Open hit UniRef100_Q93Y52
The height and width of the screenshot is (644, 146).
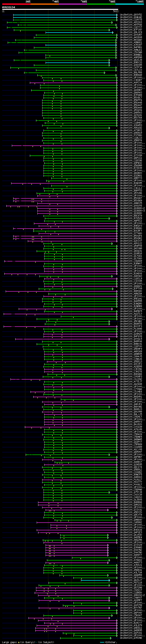click(x=131, y=15)
